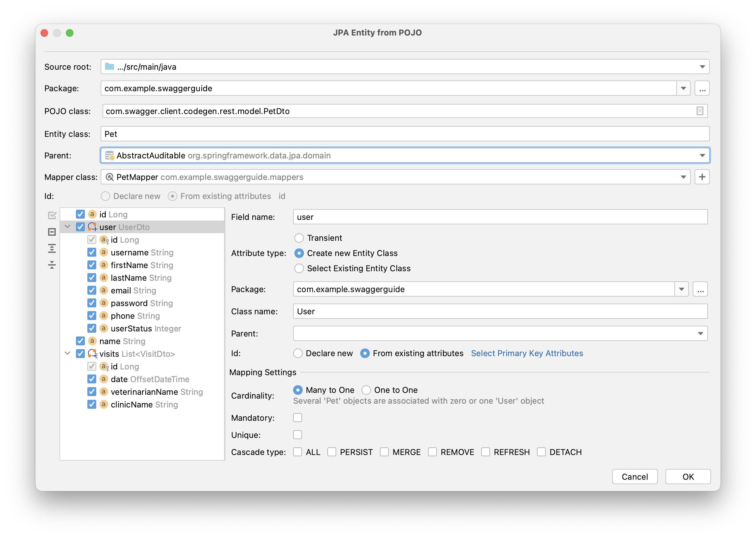The height and width of the screenshot is (538, 756).
Task: Click plus icon to create Mapper class
Action: 702,177
